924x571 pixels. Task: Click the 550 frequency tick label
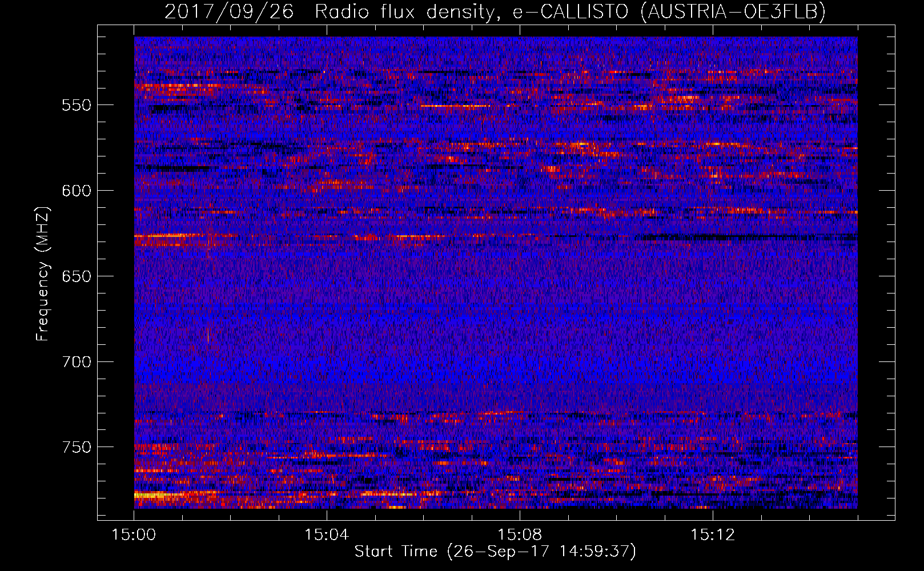click(77, 105)
